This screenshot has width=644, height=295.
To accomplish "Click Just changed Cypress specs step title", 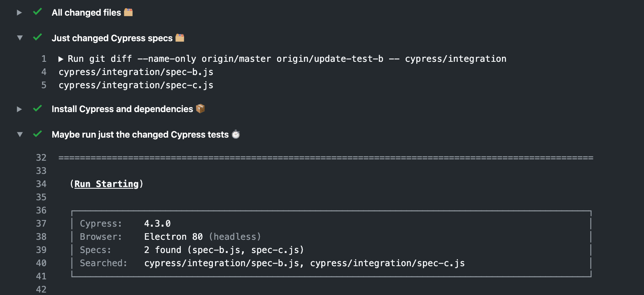I will [x=112, y=38].
